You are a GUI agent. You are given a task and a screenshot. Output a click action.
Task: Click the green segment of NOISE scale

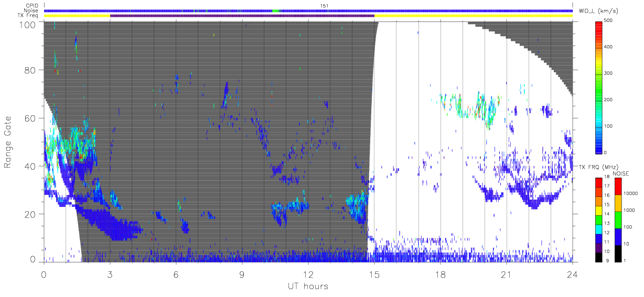617,219
